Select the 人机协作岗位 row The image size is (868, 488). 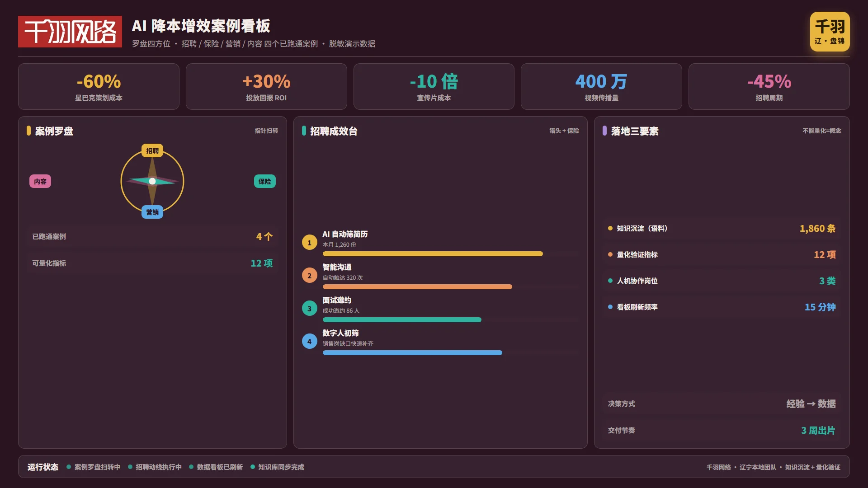click(x=722, y=281)
